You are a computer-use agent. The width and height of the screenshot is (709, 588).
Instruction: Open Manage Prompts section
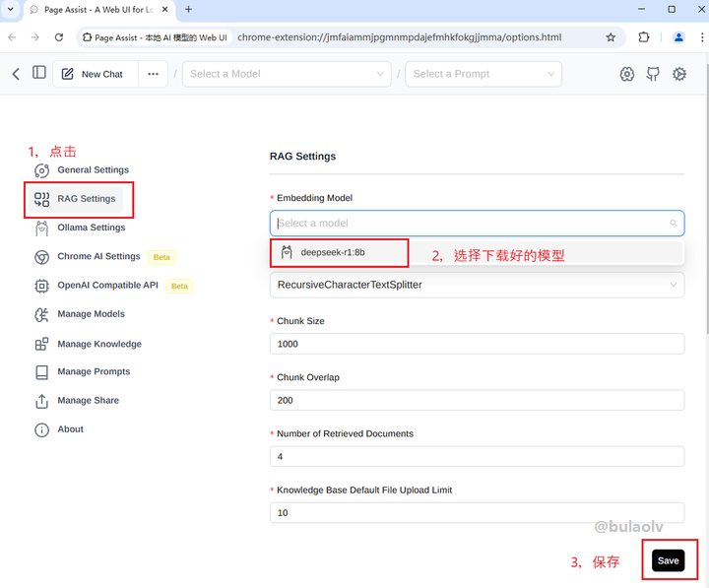tap(94, 371)
